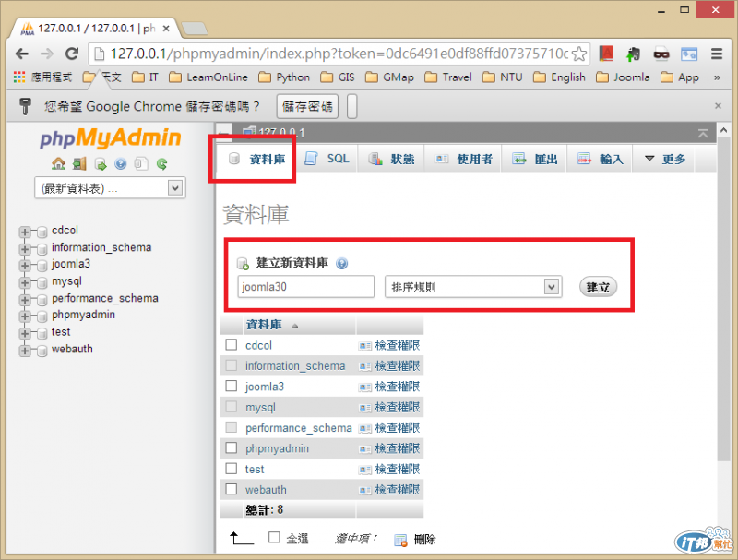Open the webauth database link in table
This screenshot has height=560, width=738.
pyautogui.click(x=266, y=489)
